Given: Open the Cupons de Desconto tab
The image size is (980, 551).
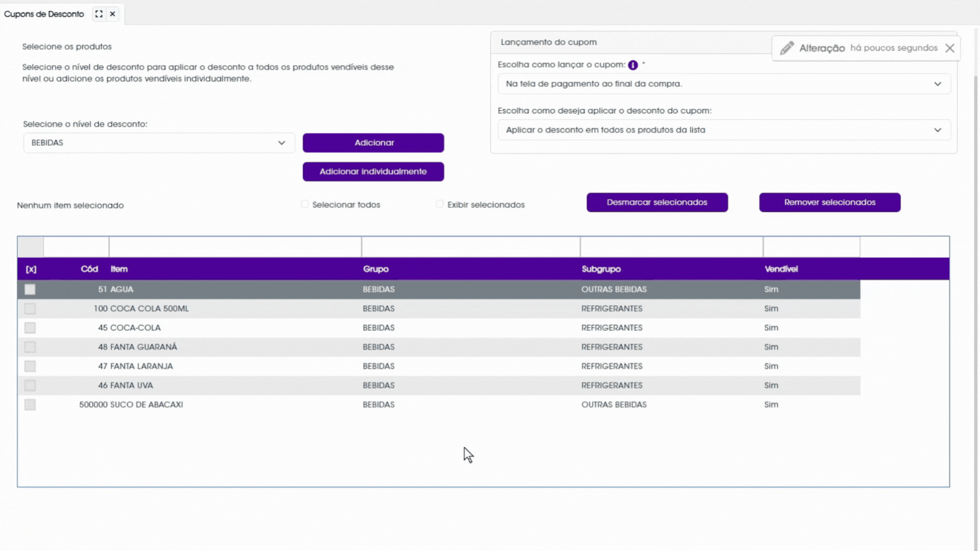Looking at the screenshot, I should 44,14.
